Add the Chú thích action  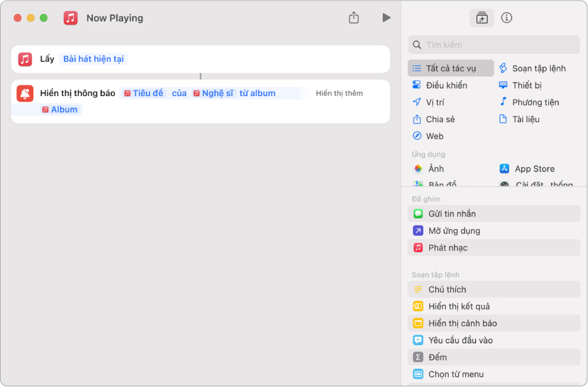click(493, 290)
